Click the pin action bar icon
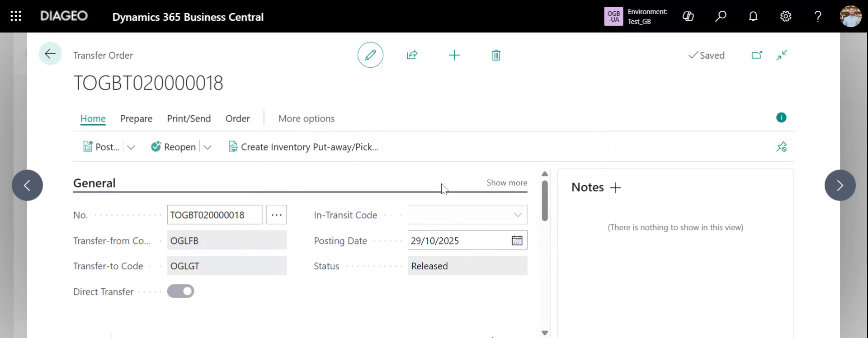The width and height of the screenshot is (868, 338). pos(782,147)
